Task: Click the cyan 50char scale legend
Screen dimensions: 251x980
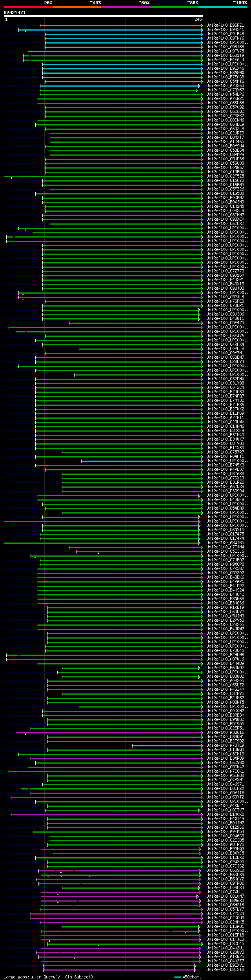Action: [x=188, y=977]
